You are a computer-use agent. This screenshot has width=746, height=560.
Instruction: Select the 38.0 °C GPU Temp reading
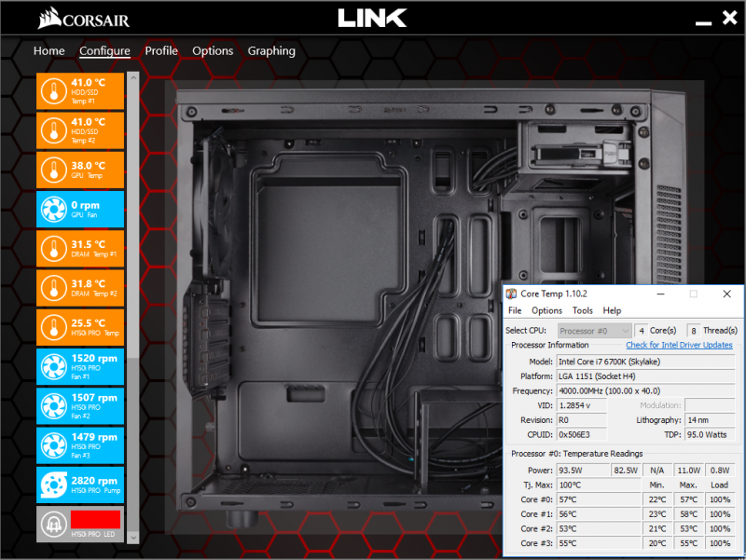point(88,166)
